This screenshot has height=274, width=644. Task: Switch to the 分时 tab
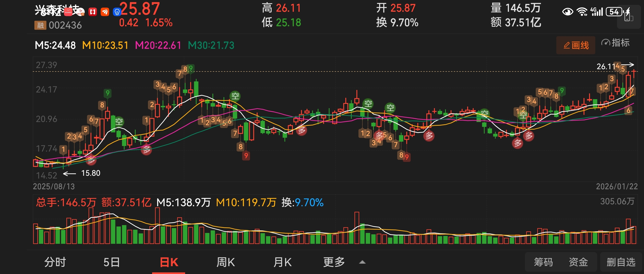point(55,262)
